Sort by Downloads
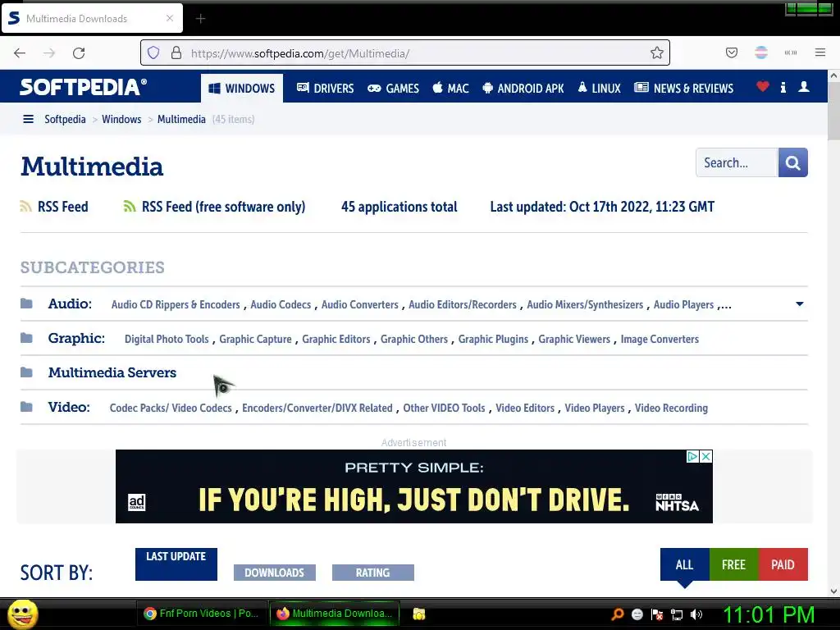 point(274,572)
